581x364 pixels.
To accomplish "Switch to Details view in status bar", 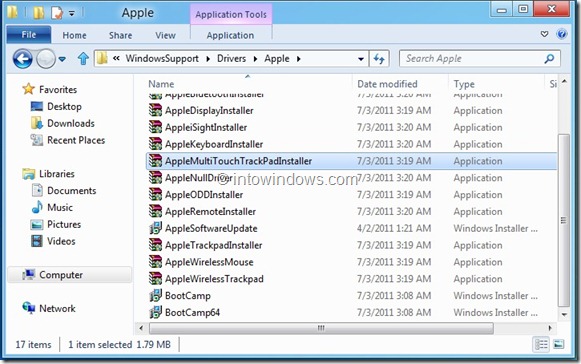I will (541, 345).
